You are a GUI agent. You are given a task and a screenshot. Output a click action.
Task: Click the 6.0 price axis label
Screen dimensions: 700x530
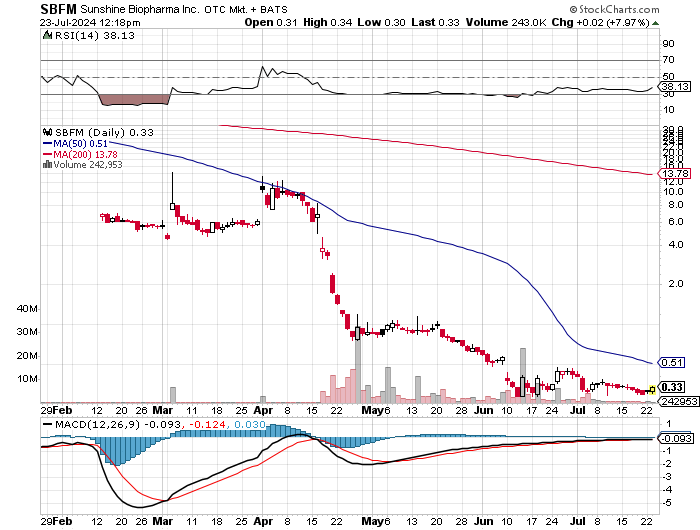tap(675, 221)
